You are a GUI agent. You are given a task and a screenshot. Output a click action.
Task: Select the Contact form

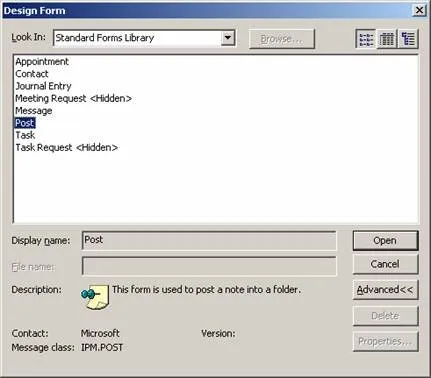(32, 74)
